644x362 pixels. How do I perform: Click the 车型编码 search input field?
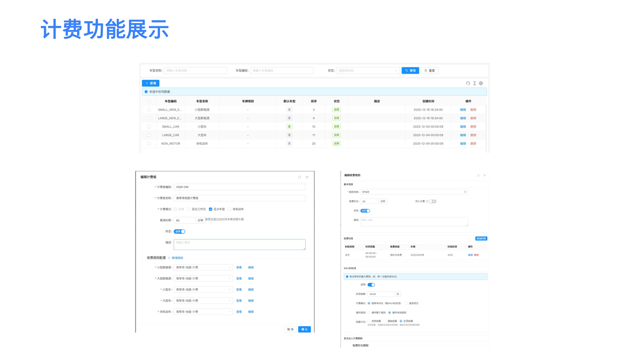coord(282,70)
